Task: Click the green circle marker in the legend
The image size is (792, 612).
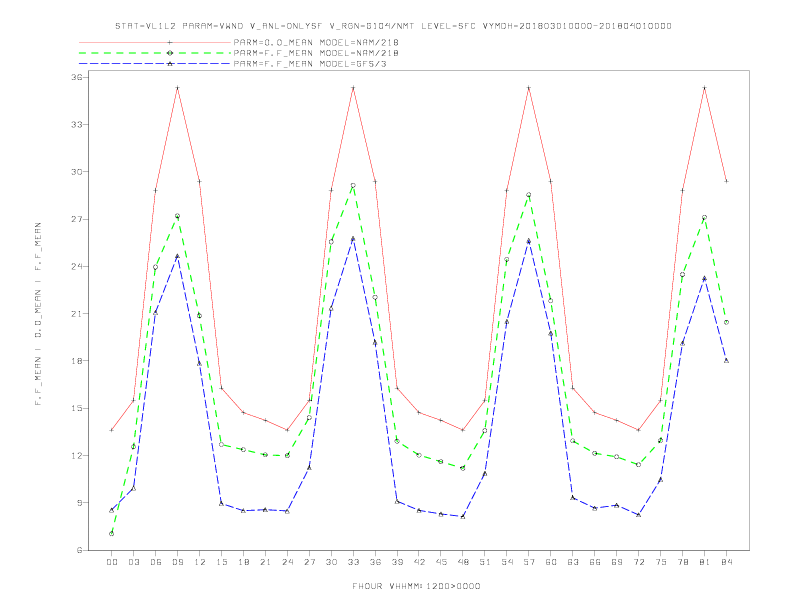Action: pos(170,53)
